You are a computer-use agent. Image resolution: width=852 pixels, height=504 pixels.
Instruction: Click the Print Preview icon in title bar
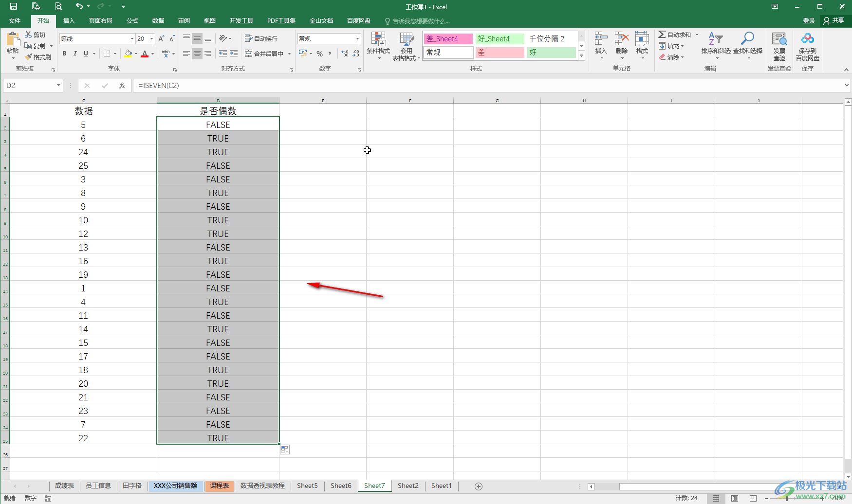(58, 6)
